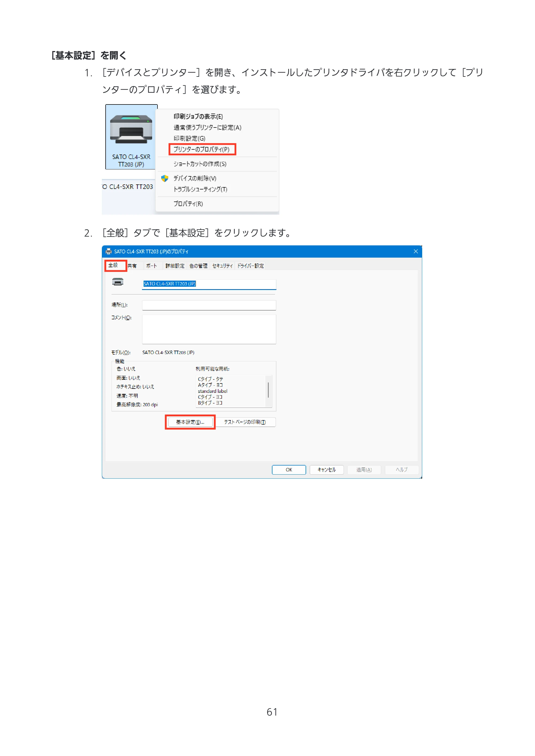Select プロパティ(R) at the menu bottom
535x756 pixels.
[188, 204]
